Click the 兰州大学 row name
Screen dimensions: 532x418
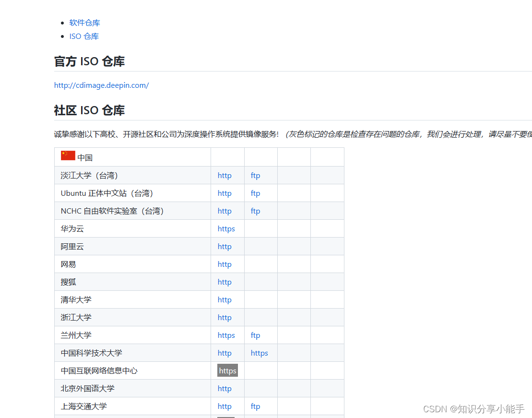76,335
